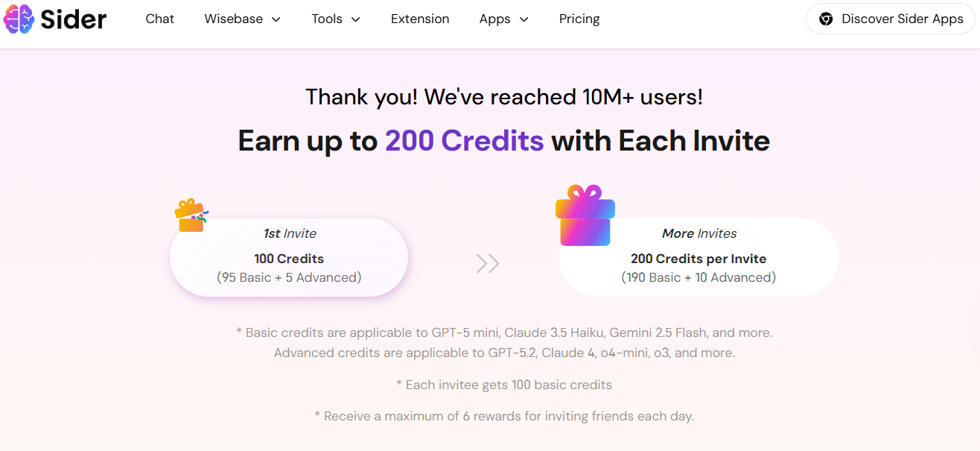Click the 200 Credits purple heading text
Image resolution: width=980 pixels, height=451 pixels.
pos(464,140)
